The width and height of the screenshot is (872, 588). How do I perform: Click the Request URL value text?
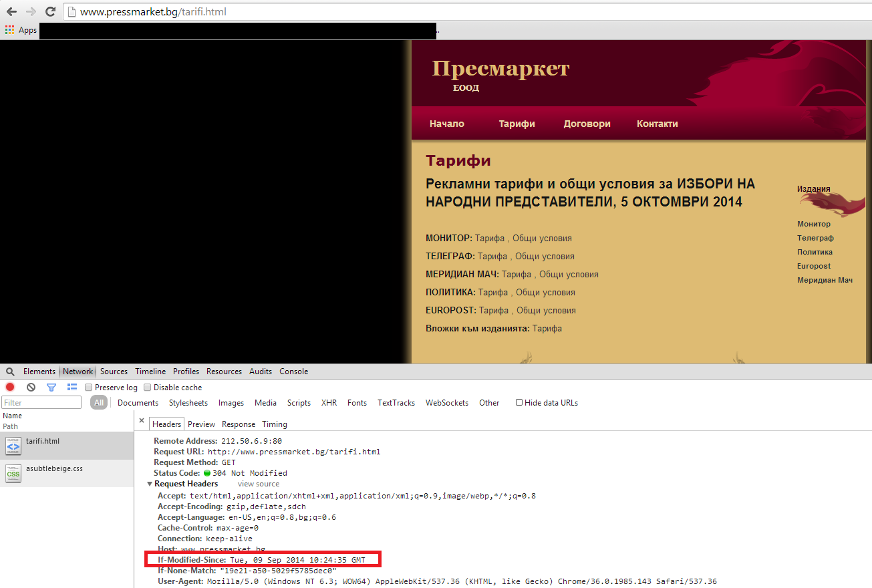pos(294,452)
